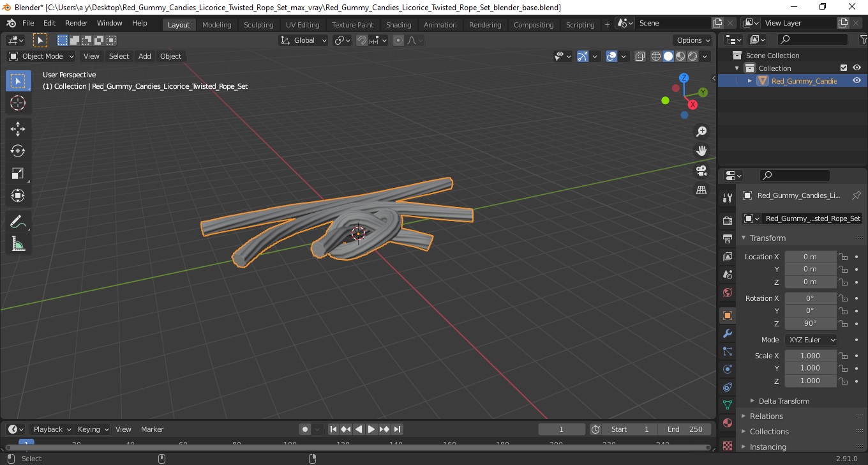Open the Tool properties tab
Image resolution: width=868 pixels, height=465 pixels.
[727, 198]
